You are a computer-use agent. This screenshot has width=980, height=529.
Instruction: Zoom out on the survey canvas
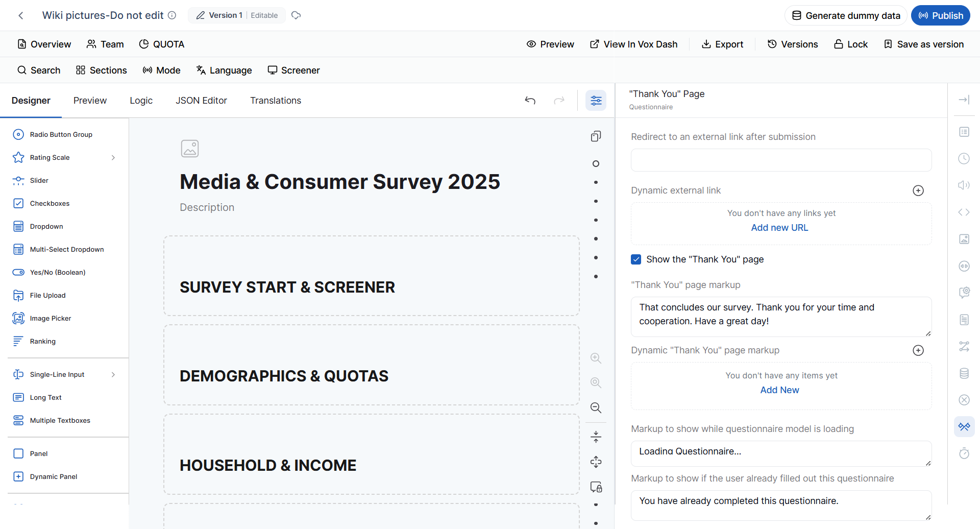tap(596, 407)
